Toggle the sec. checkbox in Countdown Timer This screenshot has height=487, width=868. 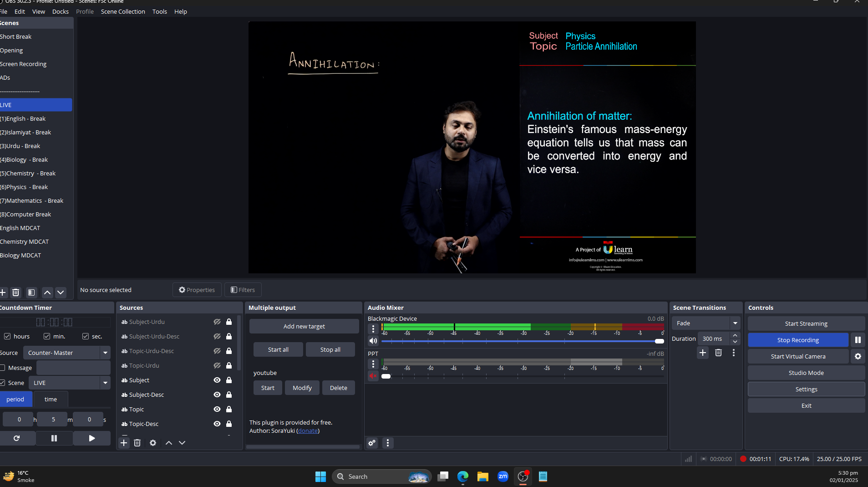(x=86, y=336)
